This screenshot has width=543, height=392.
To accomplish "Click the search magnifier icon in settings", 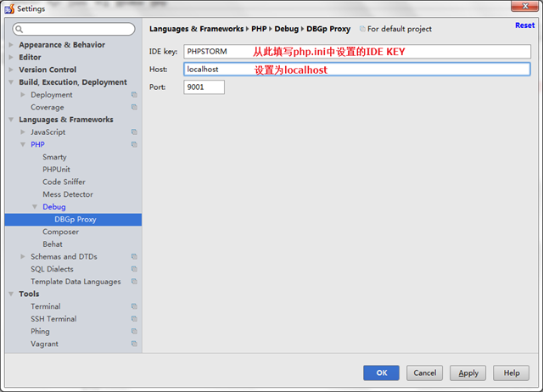I will click(x=20, y=30).
